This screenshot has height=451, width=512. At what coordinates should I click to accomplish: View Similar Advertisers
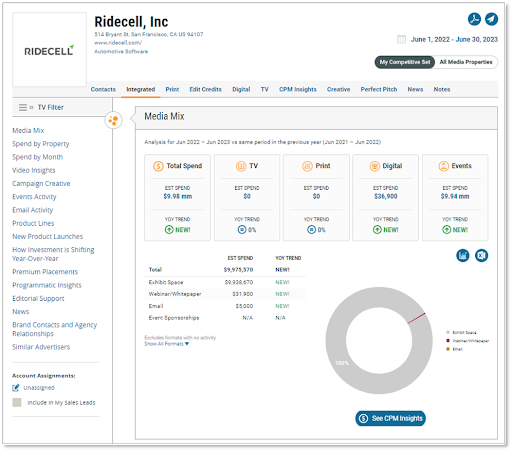[x=41, y=347]
